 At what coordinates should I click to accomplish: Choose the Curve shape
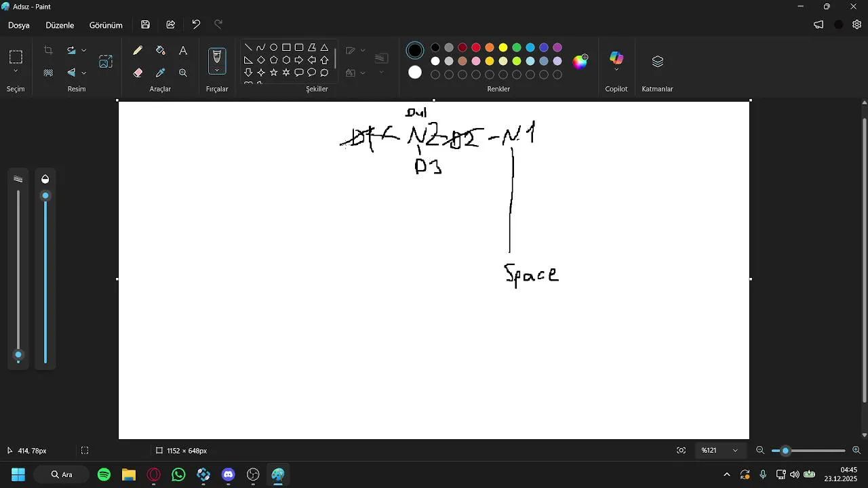260,47
